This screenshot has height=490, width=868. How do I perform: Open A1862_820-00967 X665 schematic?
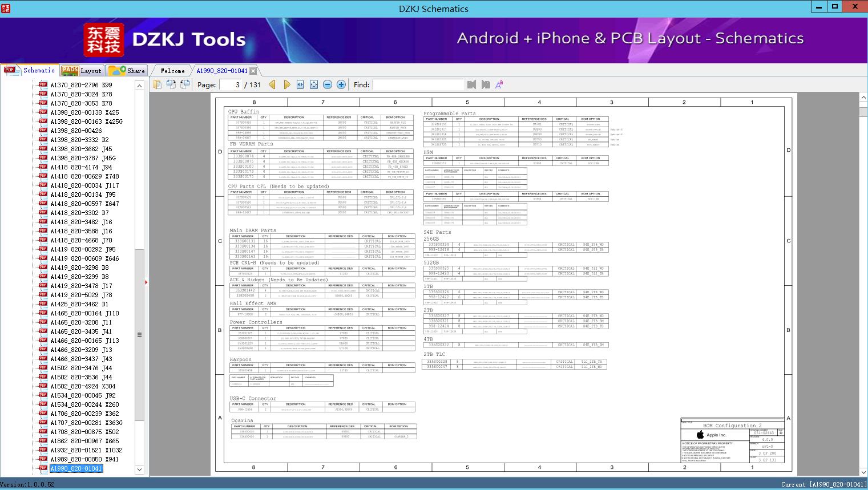(x=84, y=441)
